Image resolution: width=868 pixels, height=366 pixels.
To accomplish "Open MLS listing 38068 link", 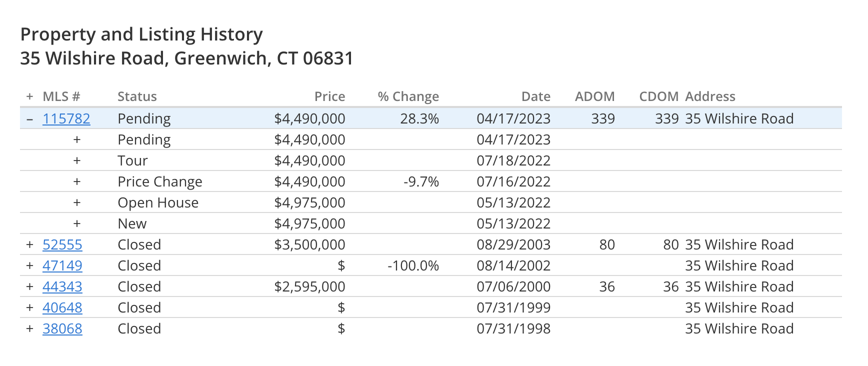I will tap(62, 329).
